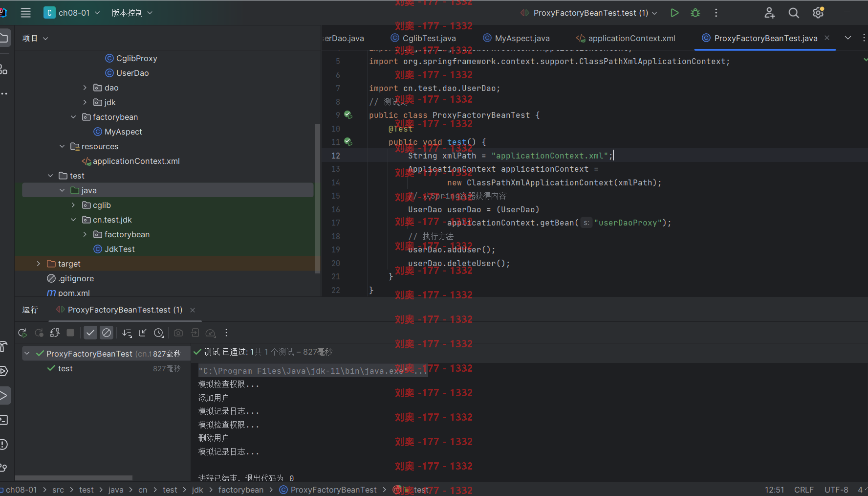
Task: Select UserDao class in the project tree
Action: pyautogui.click(x=127, y=73)
